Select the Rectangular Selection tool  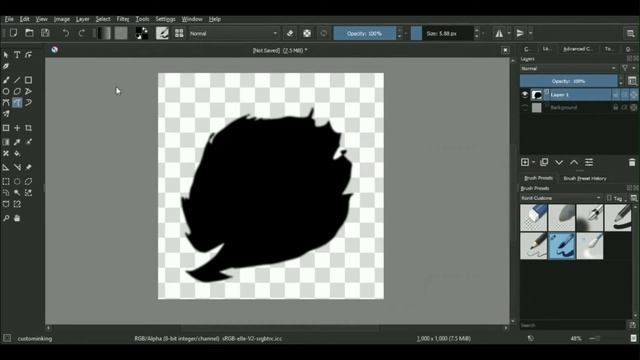[6, 182]
